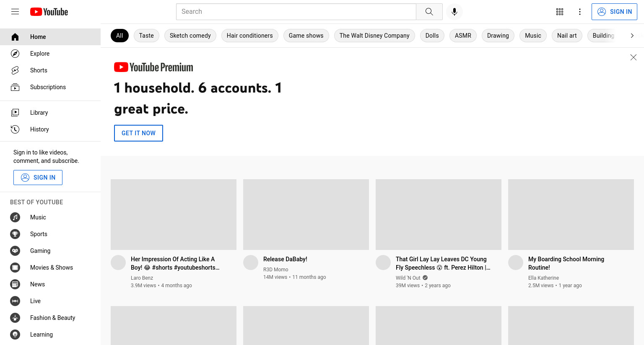Open the YouTube apps grid
This screenshot has height=345, width=644.
click(560, 12)
